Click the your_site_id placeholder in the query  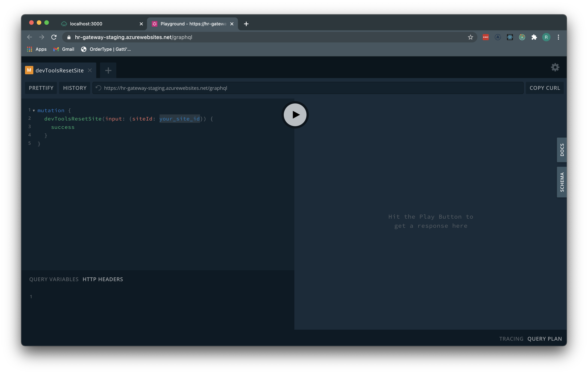pos(179,119)
